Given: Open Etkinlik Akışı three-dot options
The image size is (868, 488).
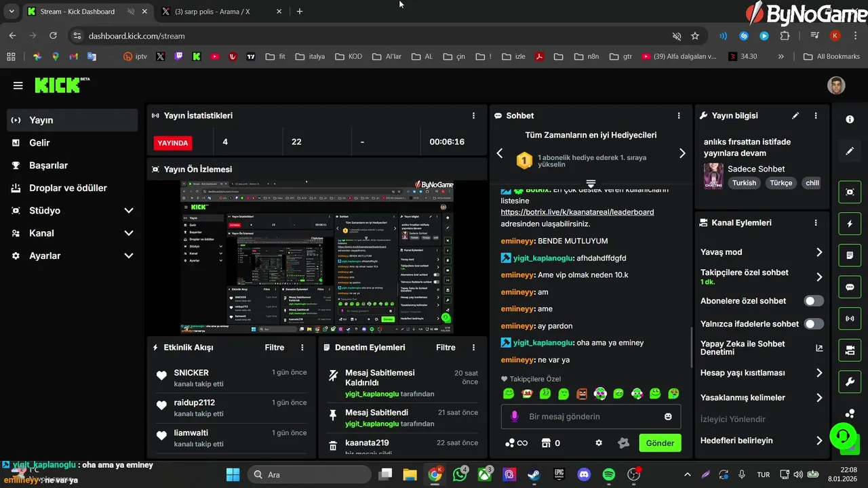Looking at the screenshot, I should (x=302, y=347).
